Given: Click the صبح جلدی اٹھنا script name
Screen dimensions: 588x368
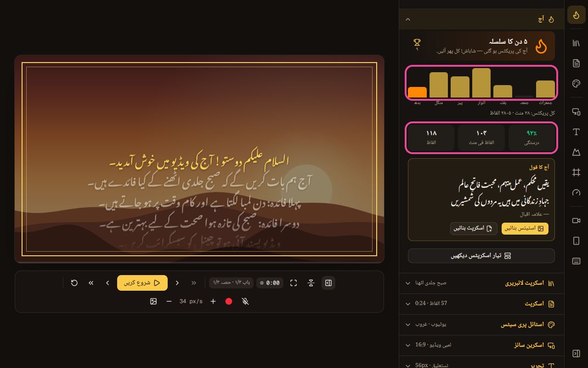Looking at the screenshot, I should tap(430, 283).
